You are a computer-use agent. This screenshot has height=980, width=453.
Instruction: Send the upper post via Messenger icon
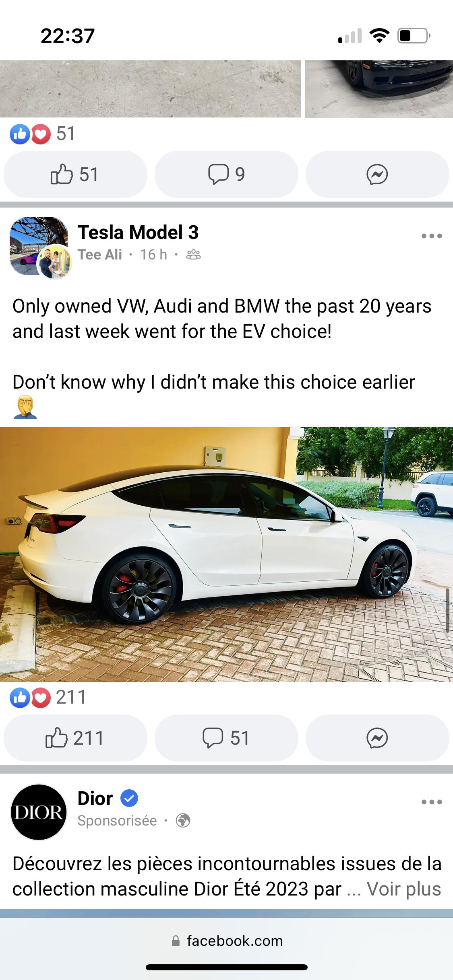pyautogui.click(x=377, y=174)
